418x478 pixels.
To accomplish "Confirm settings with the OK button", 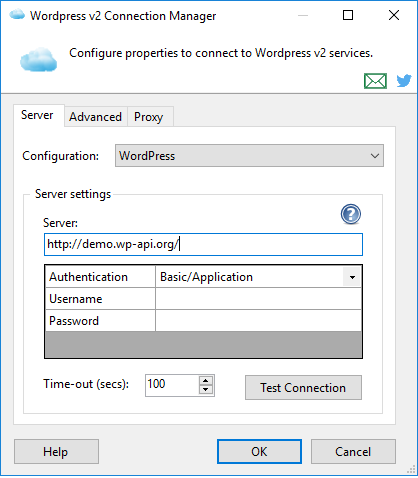I will (x=259, y=452).
